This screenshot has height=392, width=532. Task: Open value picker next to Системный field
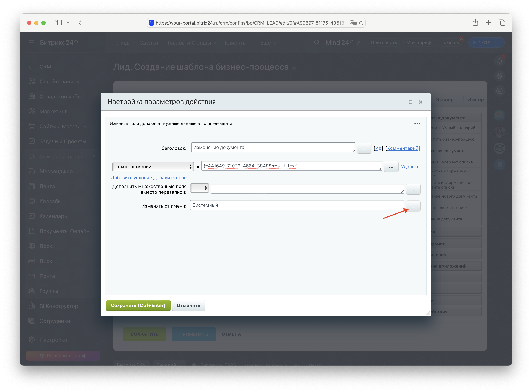pos(413,206)
